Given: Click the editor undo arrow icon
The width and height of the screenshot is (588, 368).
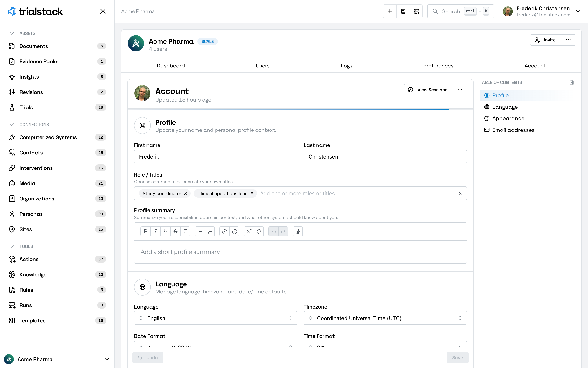Looking at the screenshot, I should click(274, 231).
